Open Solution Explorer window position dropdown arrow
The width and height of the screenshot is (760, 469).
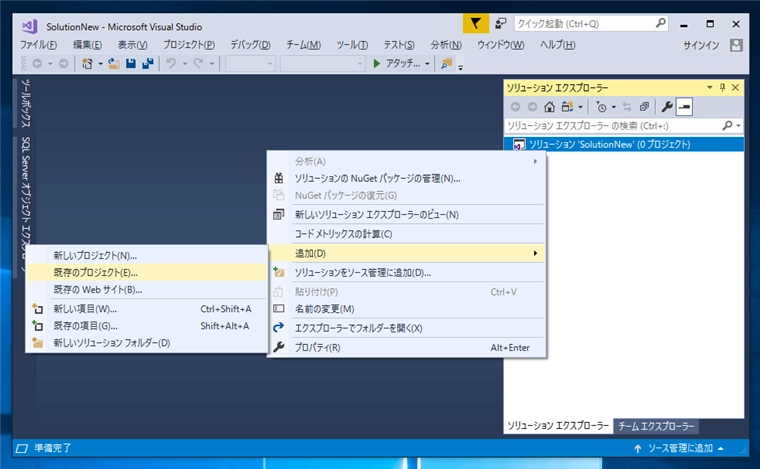click(710, 87)
